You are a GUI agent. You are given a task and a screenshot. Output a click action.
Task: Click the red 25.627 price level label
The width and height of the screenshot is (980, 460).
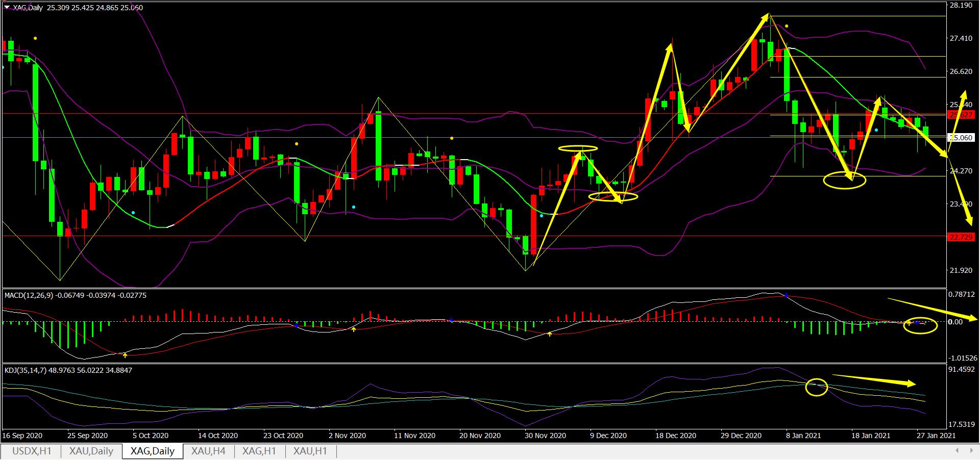[960, 115]
